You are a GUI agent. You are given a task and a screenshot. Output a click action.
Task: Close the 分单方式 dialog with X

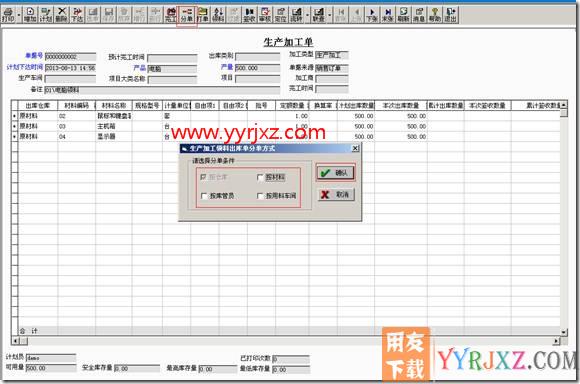click(355, 148)
